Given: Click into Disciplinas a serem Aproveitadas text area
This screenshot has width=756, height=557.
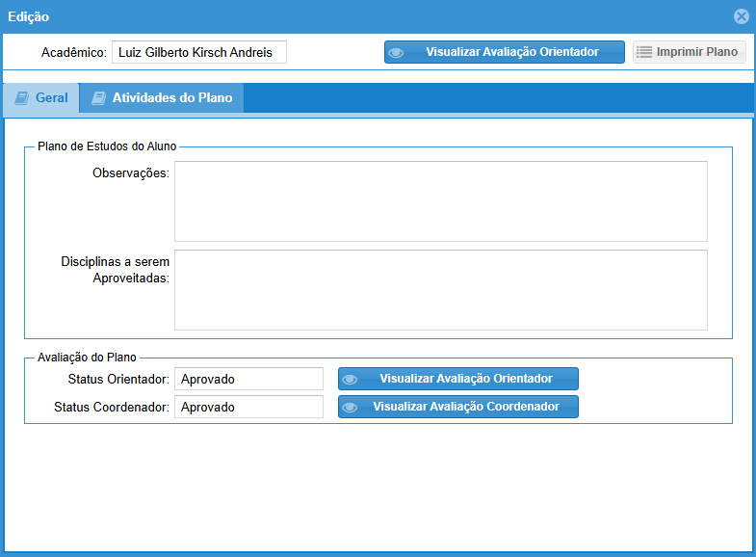Looking at the screenshot, I should coord(440,289).
